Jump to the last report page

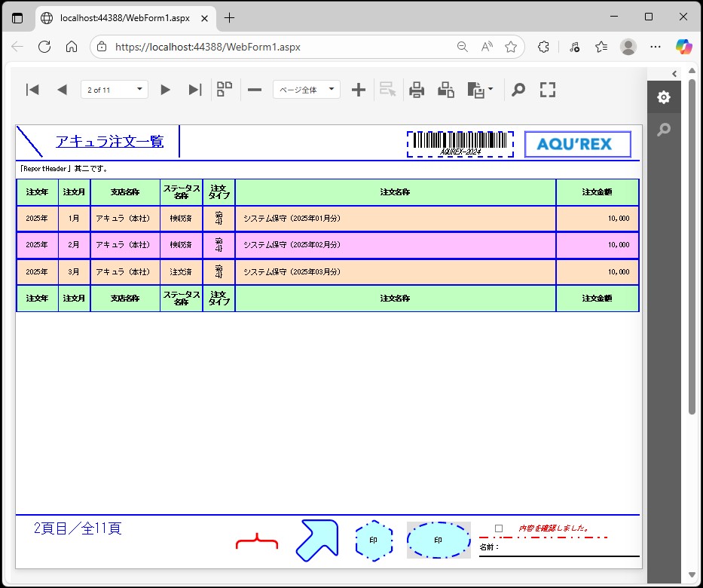195,90
